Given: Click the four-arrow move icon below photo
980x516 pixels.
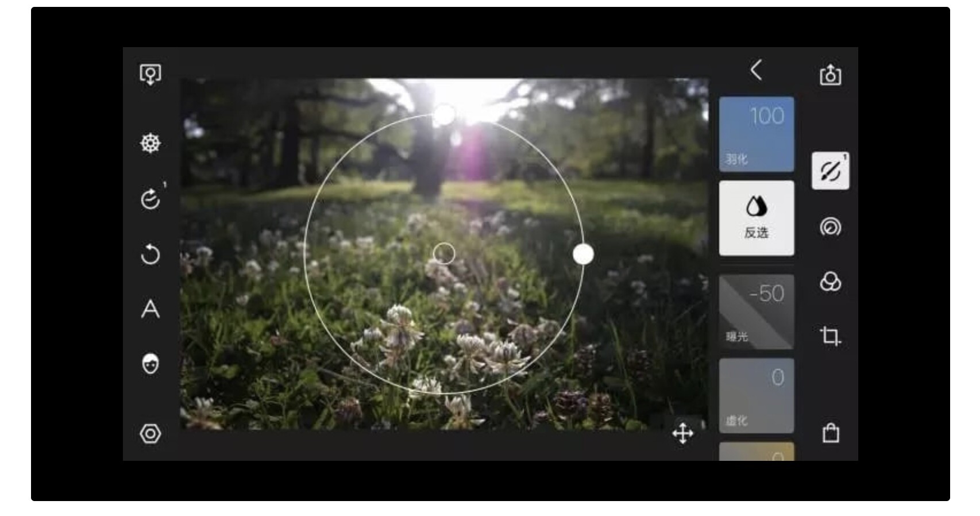Looking at the screenshot, I should [683, 433].
